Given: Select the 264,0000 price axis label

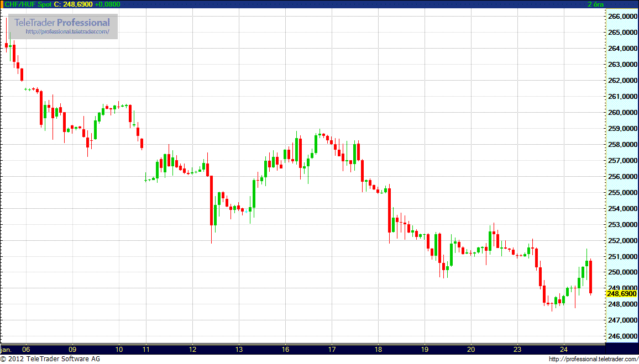Looking at the screenshot, I should tap(622, 49).
